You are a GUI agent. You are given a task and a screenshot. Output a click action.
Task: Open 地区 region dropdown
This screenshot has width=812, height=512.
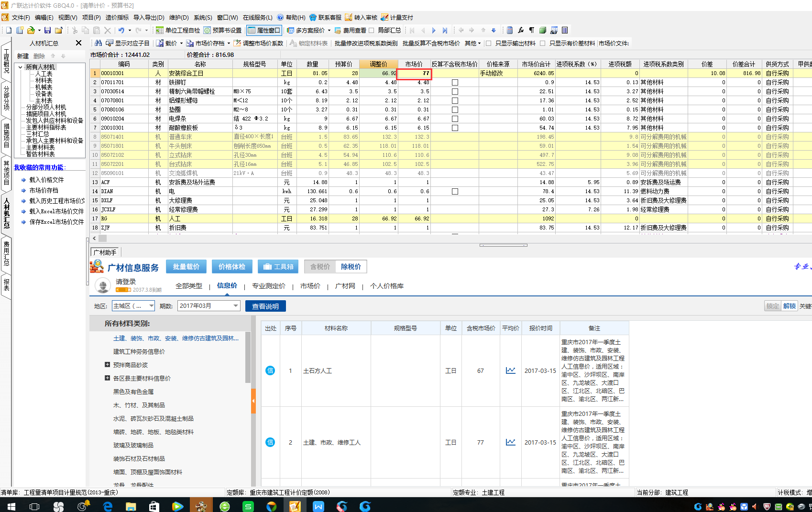(x=133, y=306)
